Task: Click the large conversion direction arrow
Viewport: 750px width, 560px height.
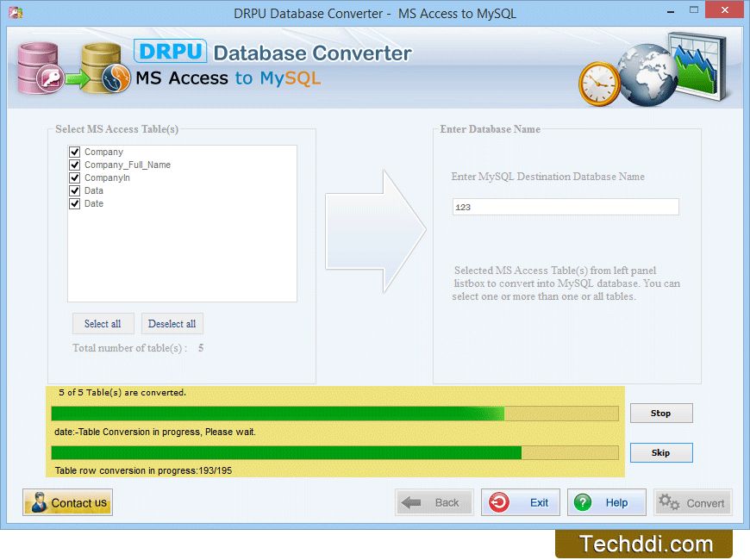Action: (376, 230)
